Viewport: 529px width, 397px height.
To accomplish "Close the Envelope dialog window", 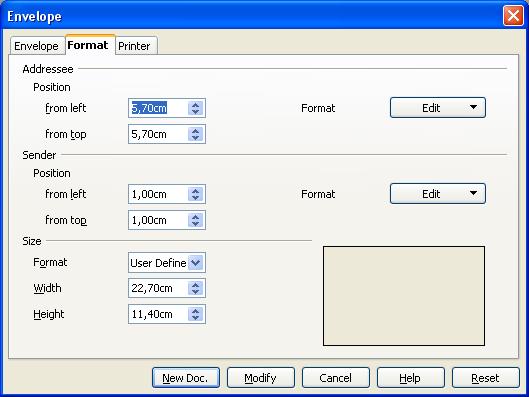I will pyautogui.click(x=513, y=16).
